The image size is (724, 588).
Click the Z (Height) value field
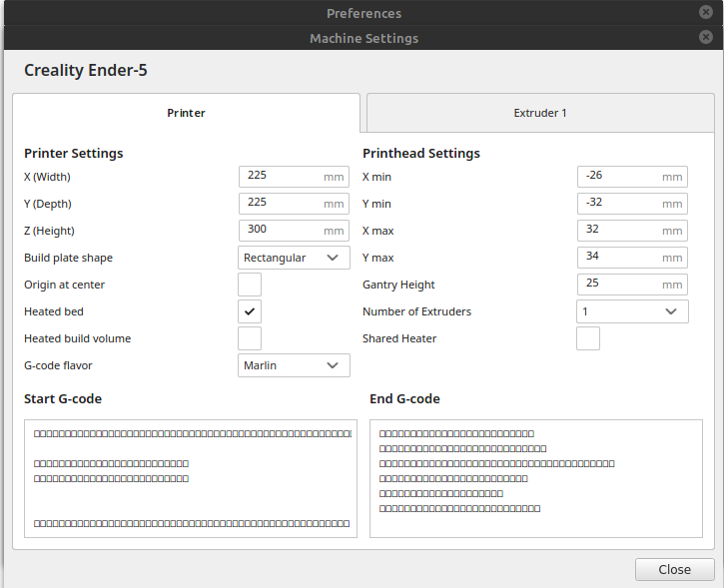294,231
